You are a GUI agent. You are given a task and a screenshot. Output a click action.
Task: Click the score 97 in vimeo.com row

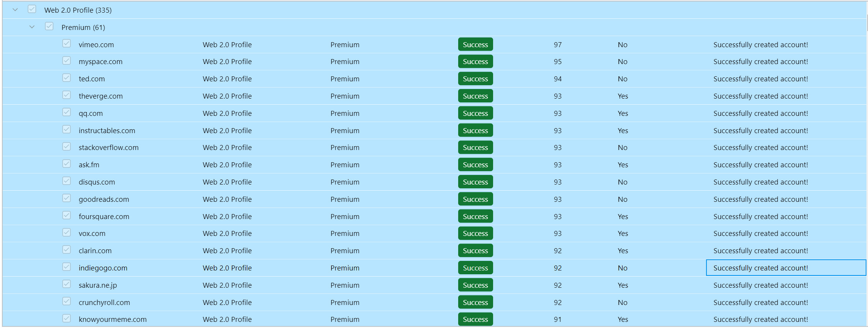558,45
